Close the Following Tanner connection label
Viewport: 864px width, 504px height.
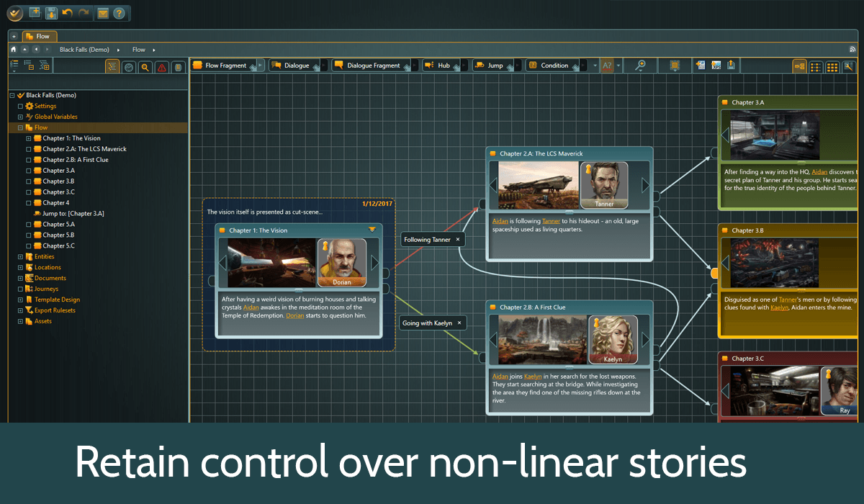457,239
